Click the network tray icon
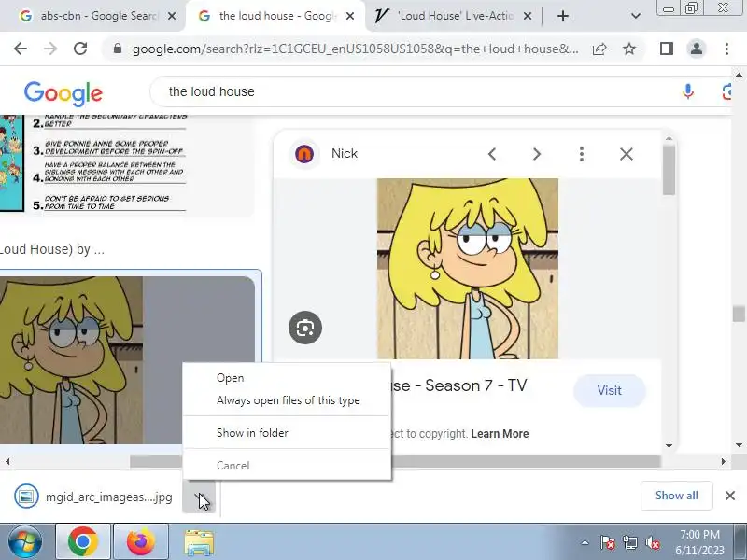 pyautogui.click(x=629, y=542)
